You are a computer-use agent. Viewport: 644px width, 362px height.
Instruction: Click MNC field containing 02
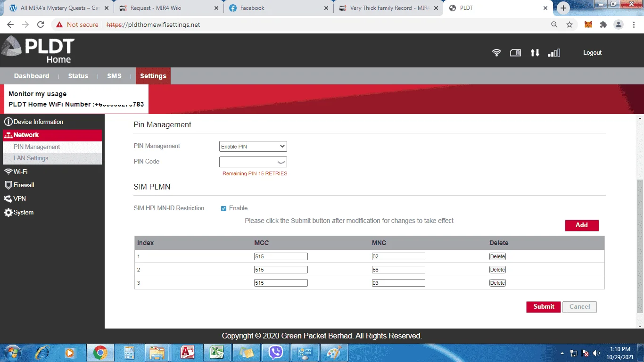[x=398, y=257]
